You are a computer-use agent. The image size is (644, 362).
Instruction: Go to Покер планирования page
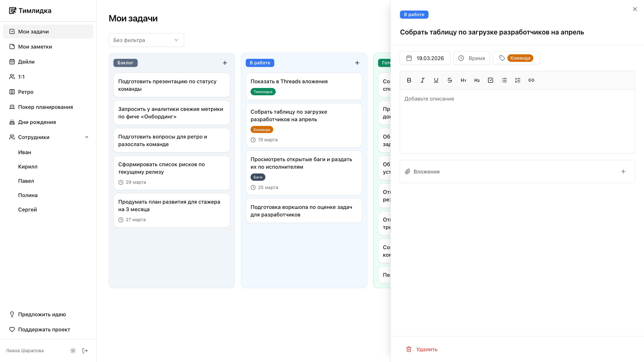45,107
